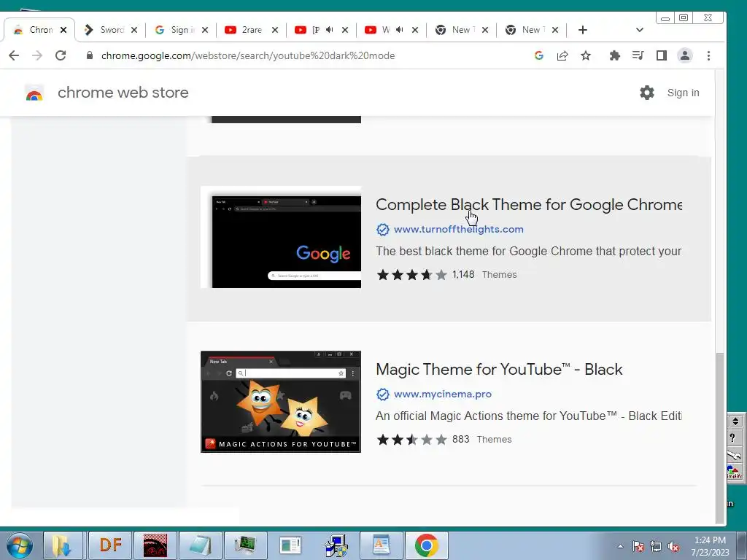
Task: Bookmark this page with the star icon
Action: click(586, 55)
